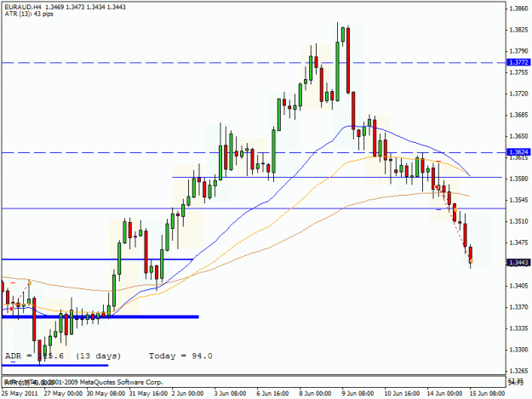532x399 pixels.
Task: Click the 25 May 2011 date label
Action: tap(20, 393)
